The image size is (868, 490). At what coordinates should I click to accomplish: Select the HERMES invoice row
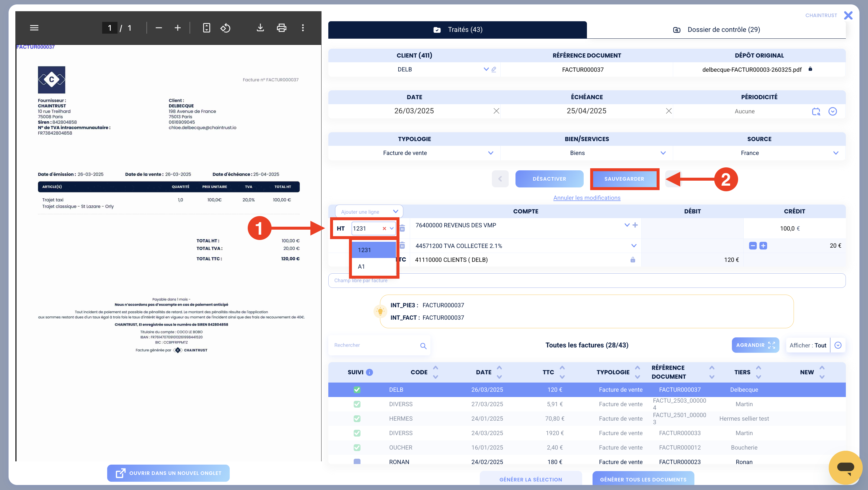[587, 419]
